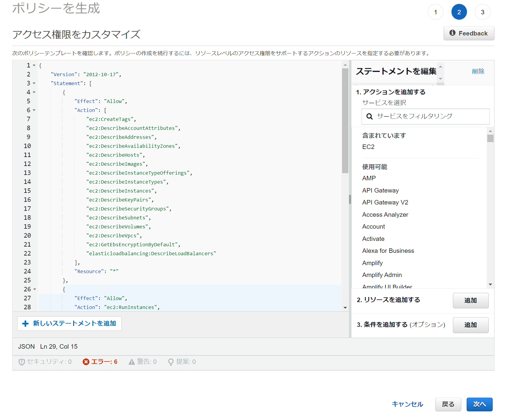
Task: Click 追加 button for 条件を追加する
Action: [x=471, y=325]
